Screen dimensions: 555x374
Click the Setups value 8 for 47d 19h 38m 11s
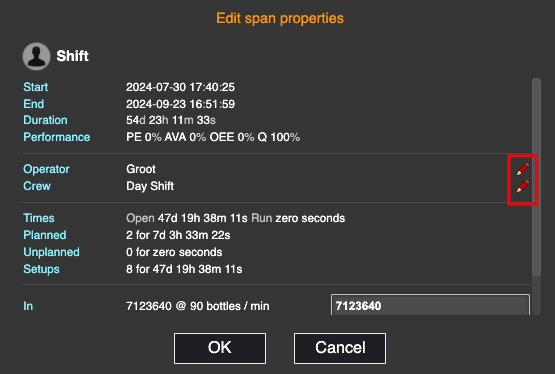tap(184, 269)
